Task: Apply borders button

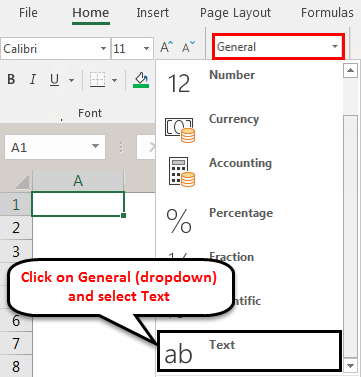Action: point(97,80)
